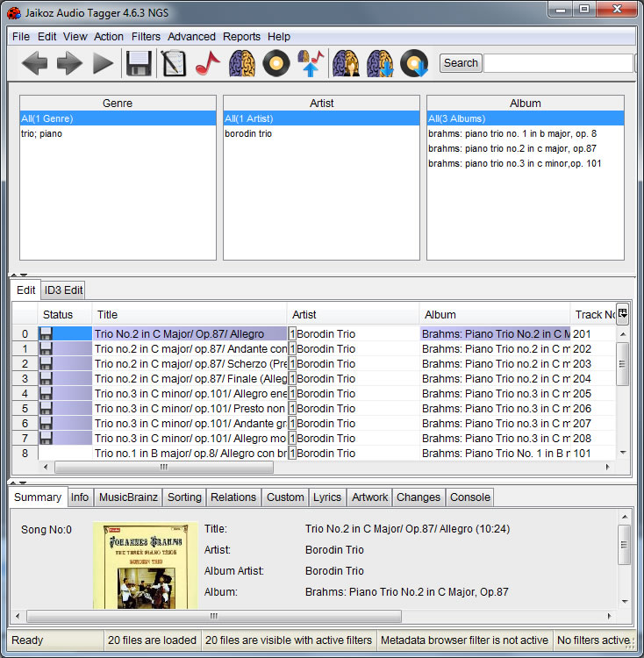Open the column chooser button beside Track No

pyautogui.click(x=622, y=313)
